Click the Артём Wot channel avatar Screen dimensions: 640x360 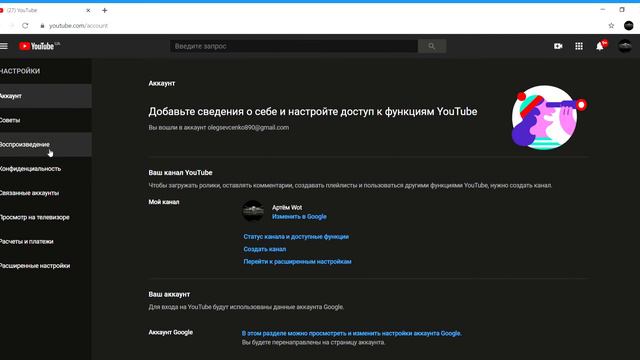(x=253, y=211)
